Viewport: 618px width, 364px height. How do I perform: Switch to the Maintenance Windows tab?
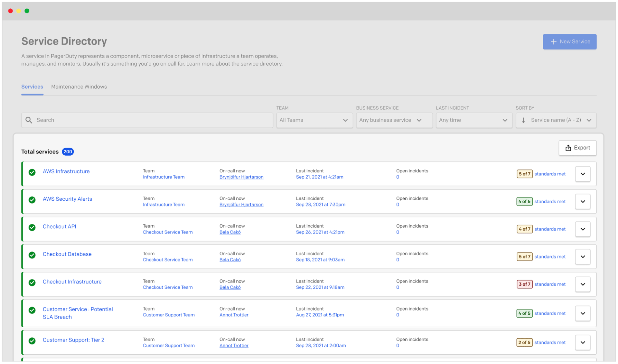(x=79, y=86)
